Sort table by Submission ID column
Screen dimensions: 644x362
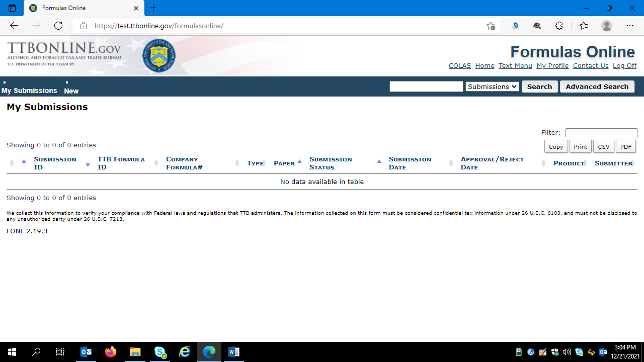click(55, 163)
